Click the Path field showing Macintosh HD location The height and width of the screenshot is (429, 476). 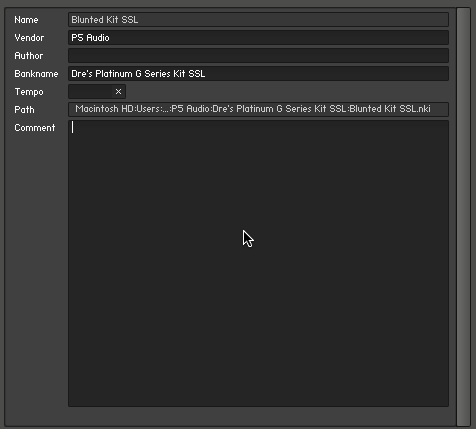[258, 109]
